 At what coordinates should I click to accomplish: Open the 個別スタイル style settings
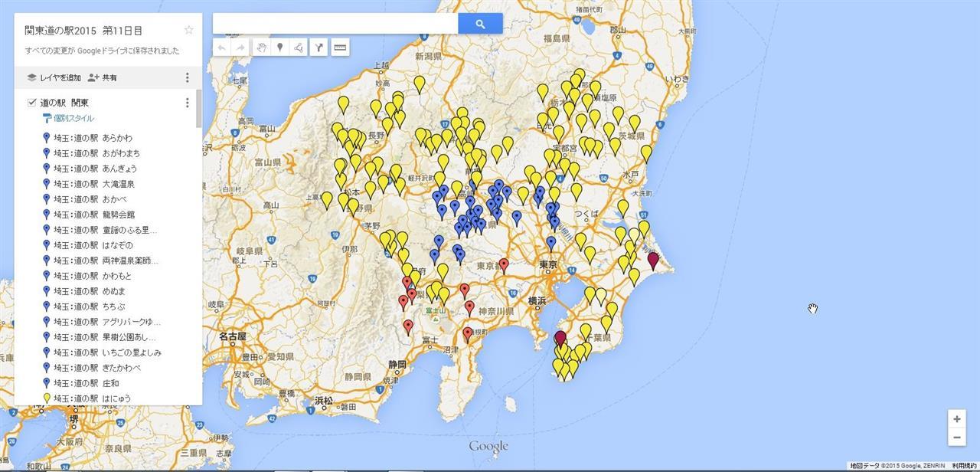coord(69,119)
